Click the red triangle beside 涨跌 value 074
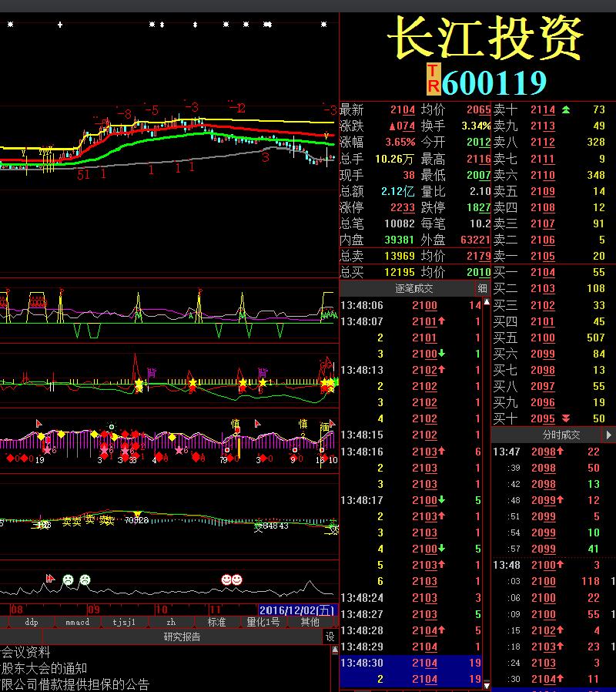The height and width of the screenshot is (692, 616). pyautogui.click(x=393, y=126)
